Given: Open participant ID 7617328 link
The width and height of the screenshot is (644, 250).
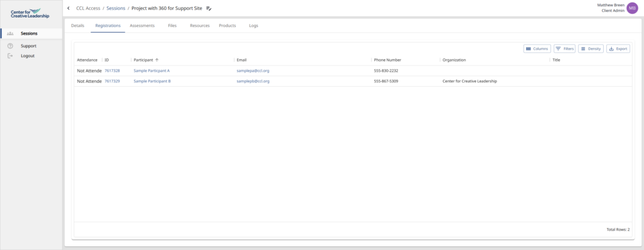Looking at the screenshot, I should pyautogui.click(x=112, y=70).
